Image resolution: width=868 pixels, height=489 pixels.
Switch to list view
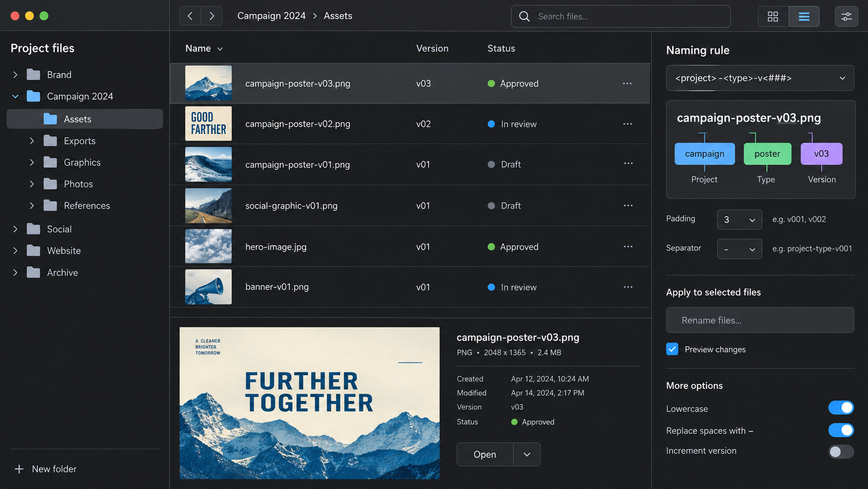click(x=804, y=17)
